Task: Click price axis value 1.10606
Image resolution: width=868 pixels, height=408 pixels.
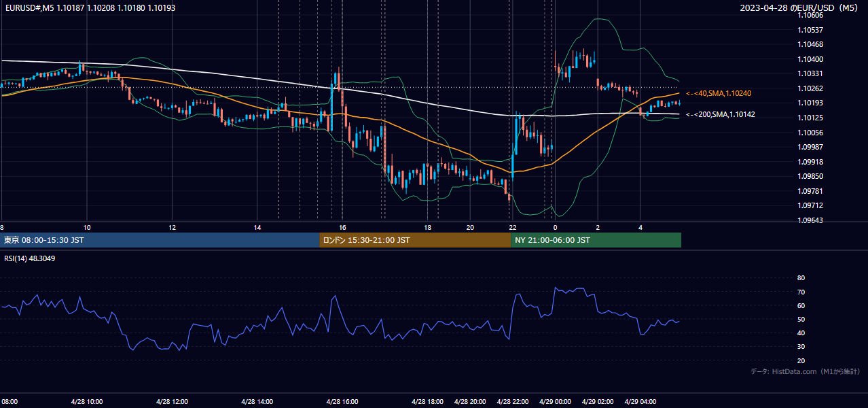Action: click(811, 15)
